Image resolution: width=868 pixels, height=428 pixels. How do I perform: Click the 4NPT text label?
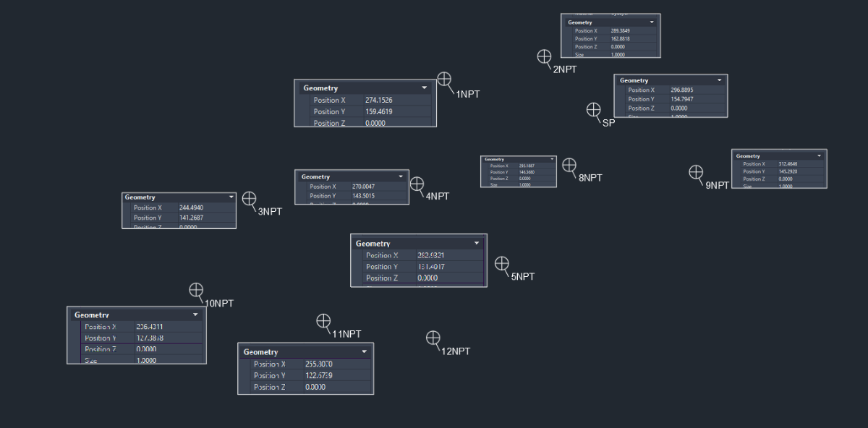[x=438, y=196]
